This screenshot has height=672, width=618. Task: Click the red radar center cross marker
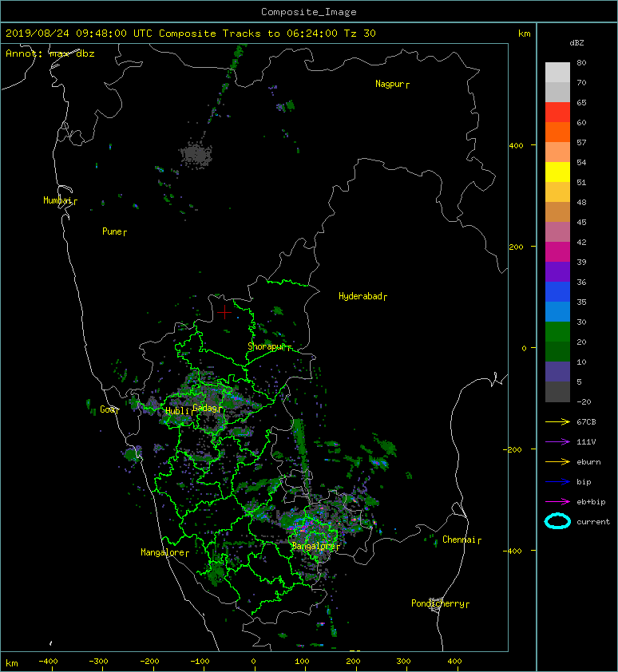[224, 312]
